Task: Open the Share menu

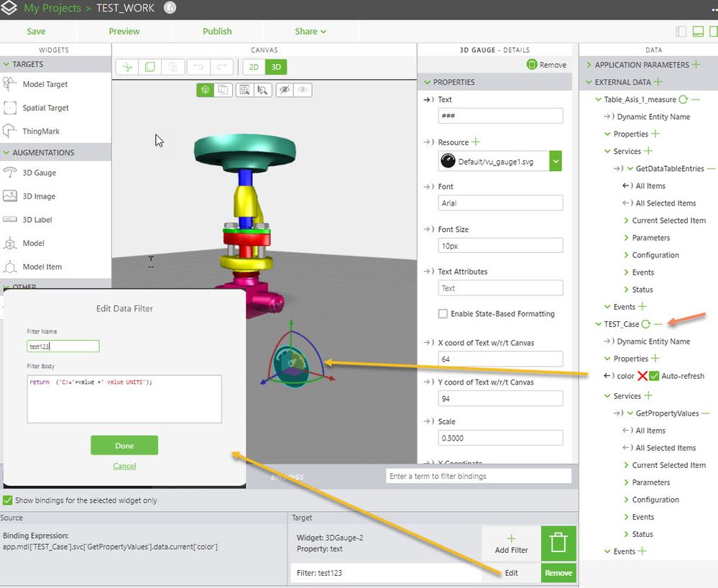Action: pos(310,32)
